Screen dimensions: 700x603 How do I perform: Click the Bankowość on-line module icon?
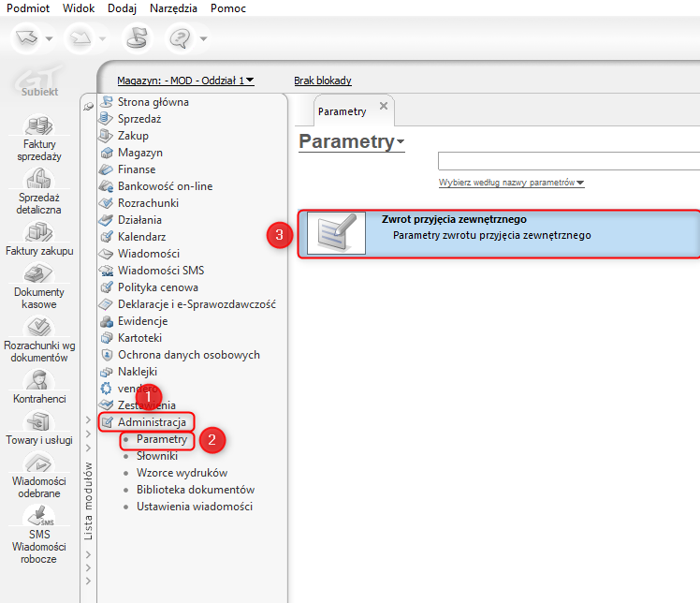[107, 186]
